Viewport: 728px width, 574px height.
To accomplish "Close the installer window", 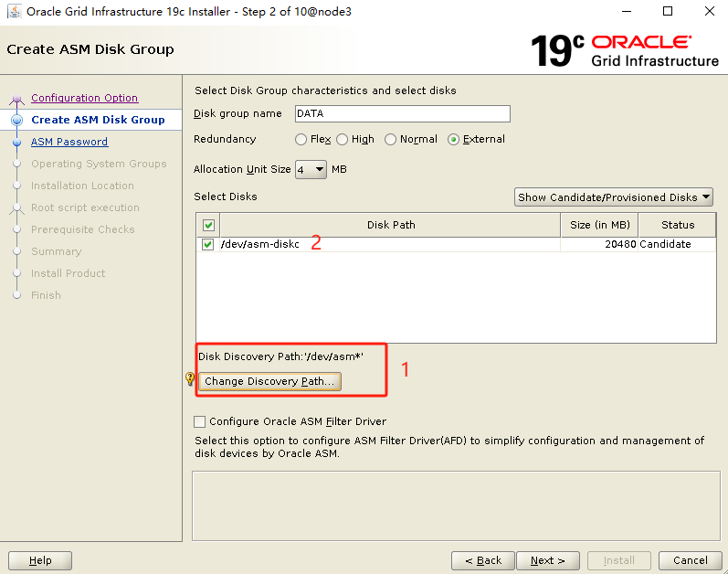I will tap(710, 11).
